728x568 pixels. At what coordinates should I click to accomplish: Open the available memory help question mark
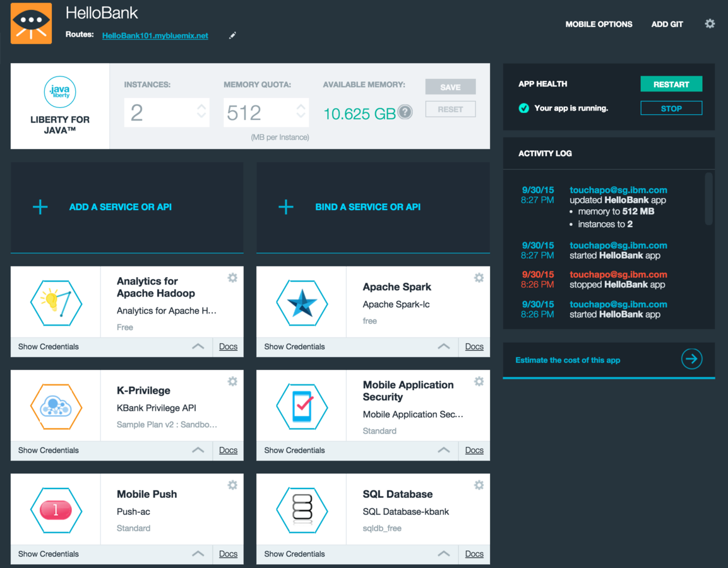[405, 112]
